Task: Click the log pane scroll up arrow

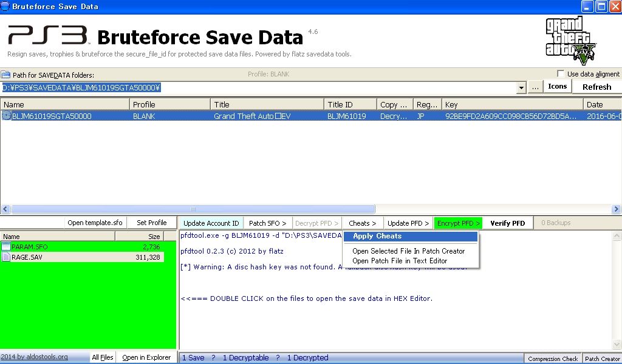Action: tap(617, 237)
